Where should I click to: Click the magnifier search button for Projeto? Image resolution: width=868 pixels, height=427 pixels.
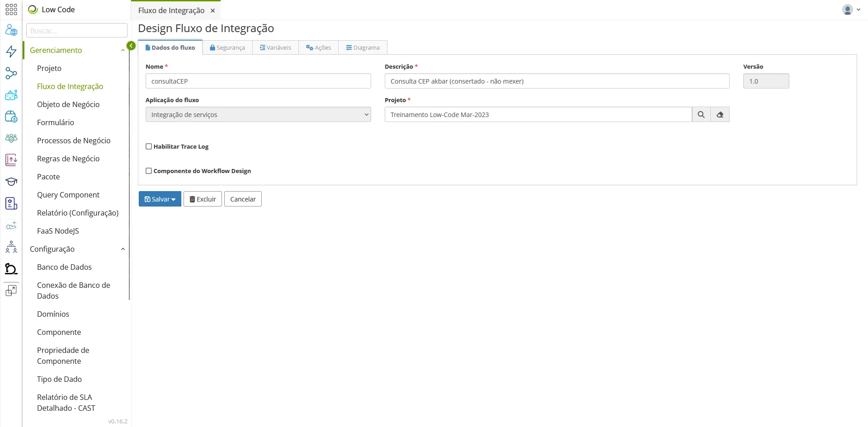click(x=701, y=115)
